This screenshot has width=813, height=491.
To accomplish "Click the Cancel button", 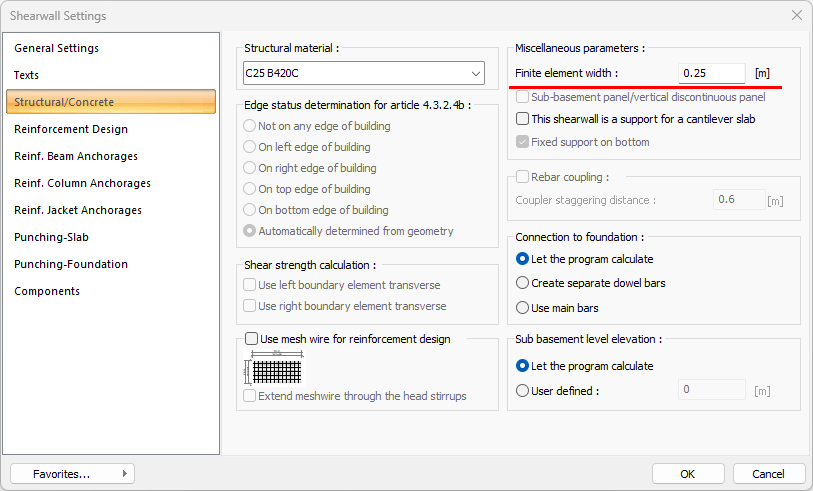I will click(768, 473).
